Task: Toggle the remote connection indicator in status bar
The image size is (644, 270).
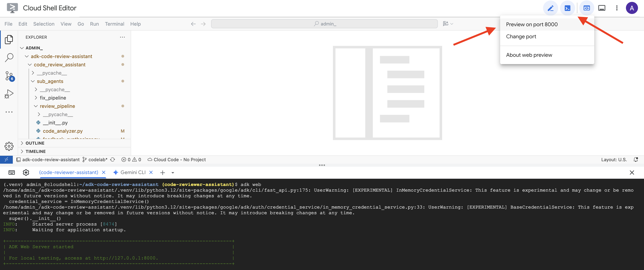Action: (7, 159)
